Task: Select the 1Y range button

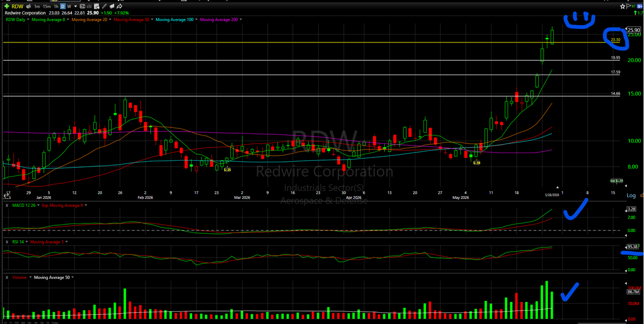Action: pyautogui.click(x=11, y=322)
